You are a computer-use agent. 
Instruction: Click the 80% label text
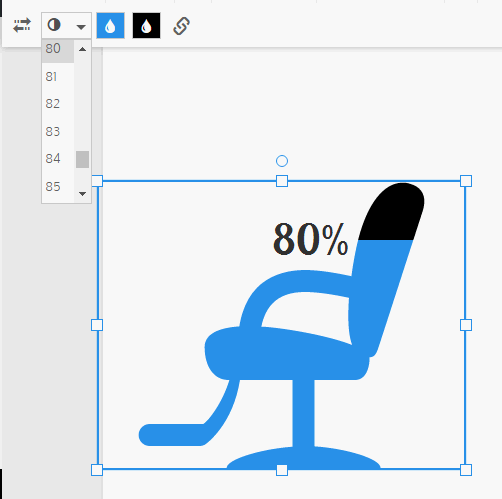coord(311,239)
